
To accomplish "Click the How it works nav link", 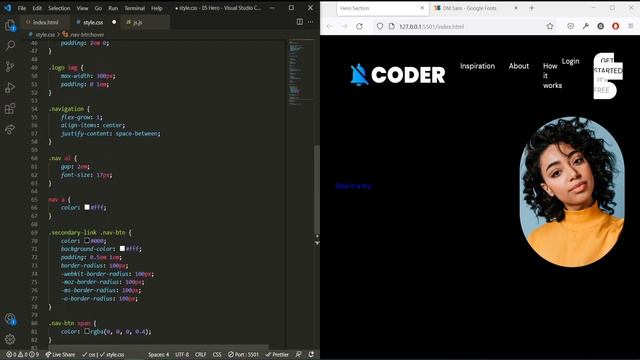I will pyautogui.click(x=552, y=76).
